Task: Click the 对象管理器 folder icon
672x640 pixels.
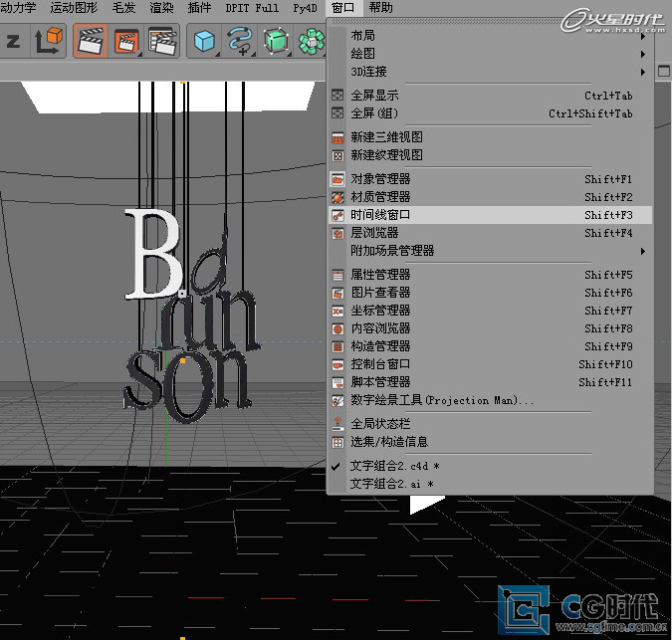Action: click(337, 179)
